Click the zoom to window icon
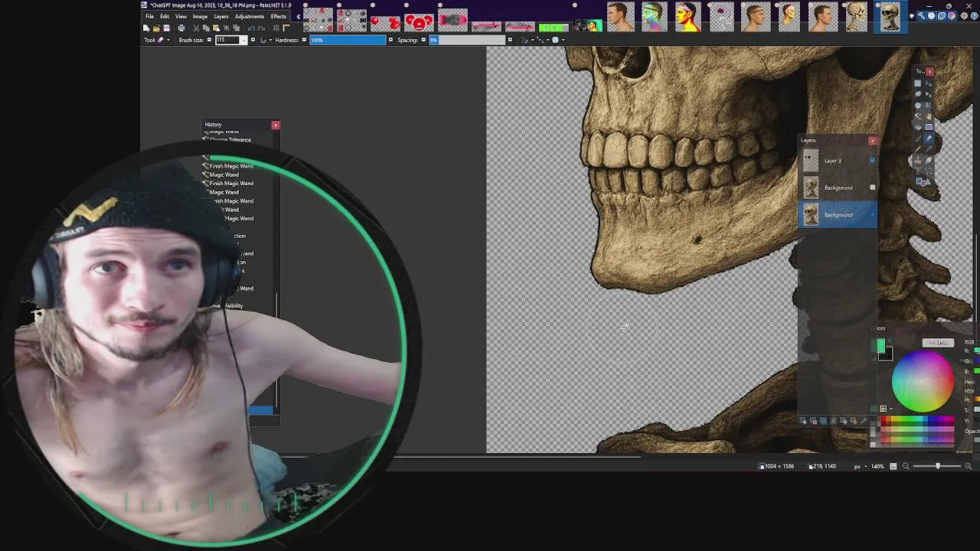 [893, 466]
